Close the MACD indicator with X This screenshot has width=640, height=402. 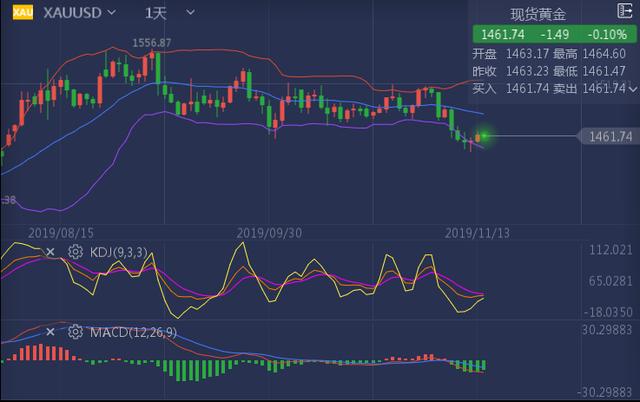50,332
